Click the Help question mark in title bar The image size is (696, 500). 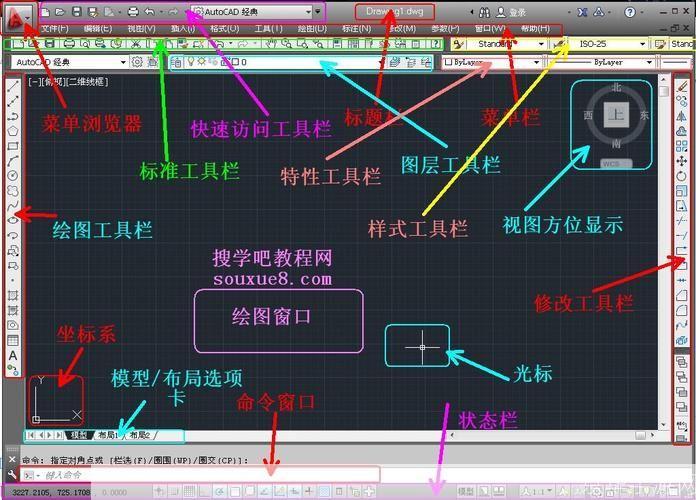click(630, 12)
